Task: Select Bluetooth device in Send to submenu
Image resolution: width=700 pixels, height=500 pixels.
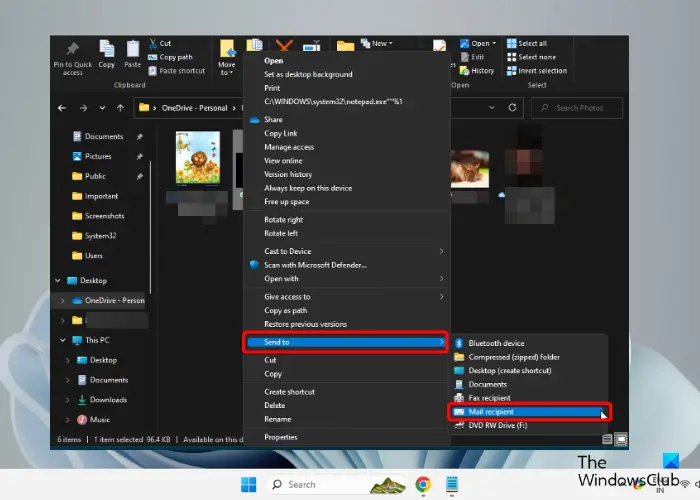Action: click(x=496, y=343)
